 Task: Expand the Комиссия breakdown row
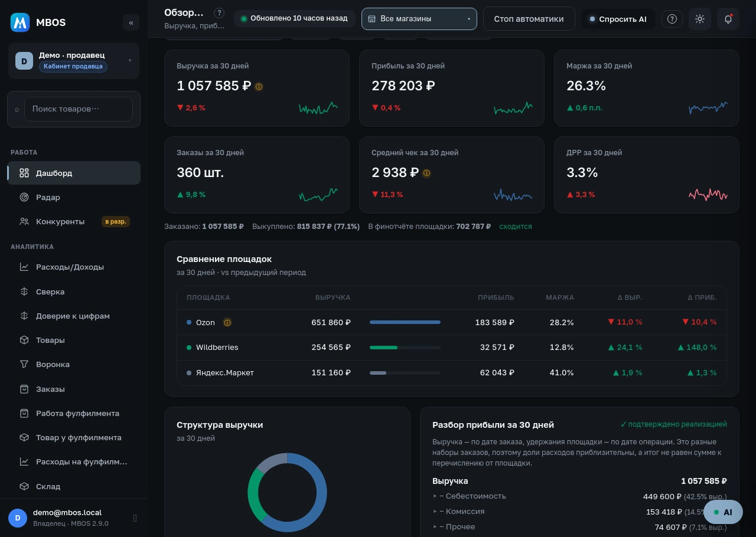coord(459,512)
